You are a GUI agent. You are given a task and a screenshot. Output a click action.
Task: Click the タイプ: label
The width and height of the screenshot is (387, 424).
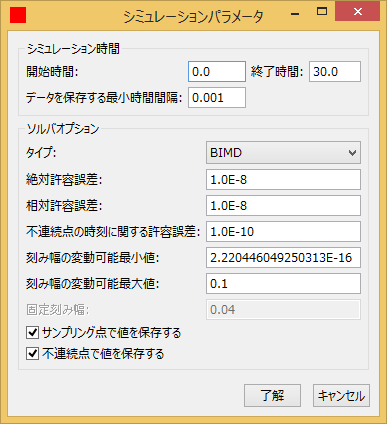click(41, 153)
